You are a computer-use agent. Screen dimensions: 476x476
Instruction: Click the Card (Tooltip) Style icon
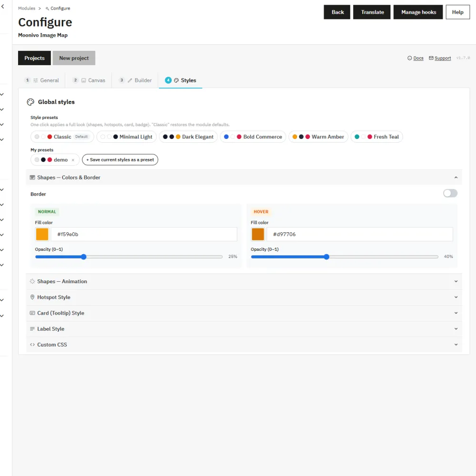click(32, 313)
